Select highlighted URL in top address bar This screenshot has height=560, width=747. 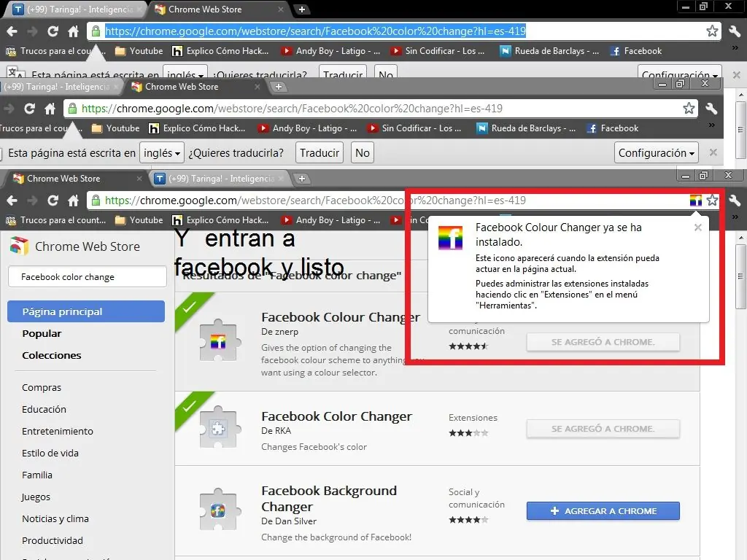click(x=315, y=31)
